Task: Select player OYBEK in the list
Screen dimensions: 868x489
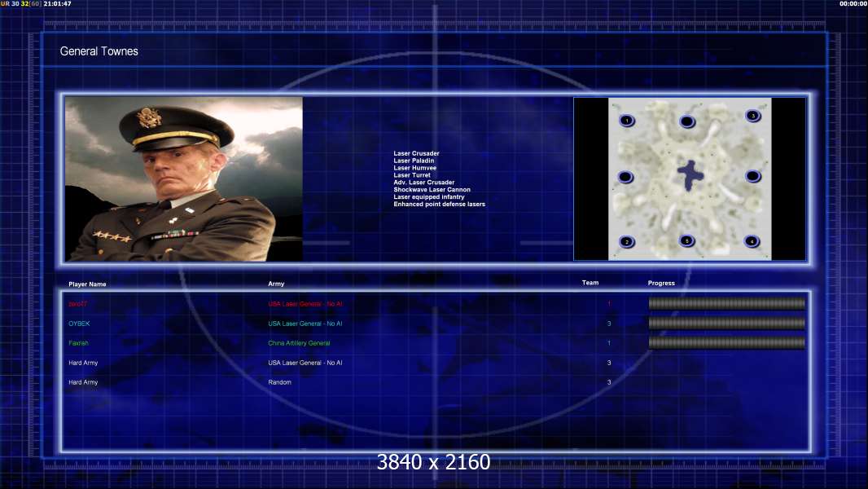Action: pos(79,324)
